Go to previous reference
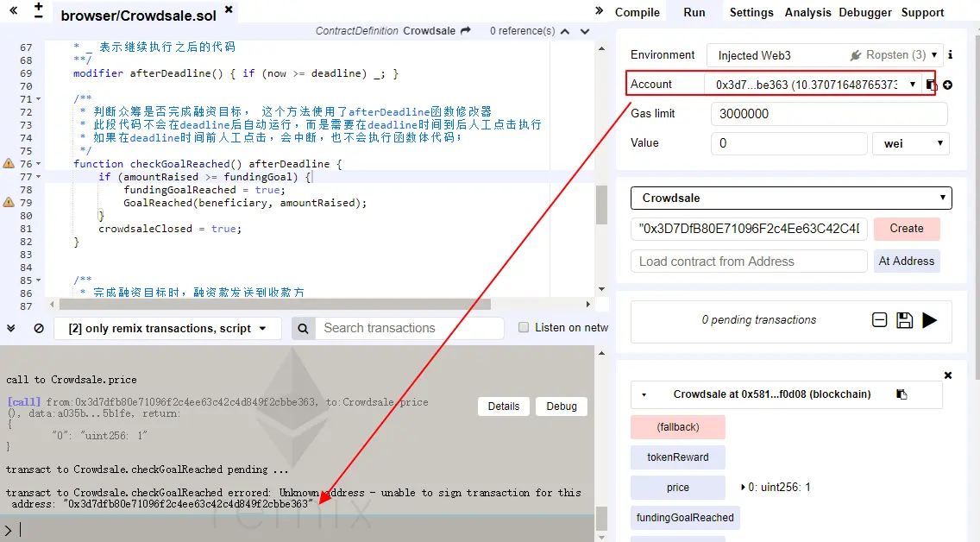The width and height of the screenshot is (980, 542). 565,31
